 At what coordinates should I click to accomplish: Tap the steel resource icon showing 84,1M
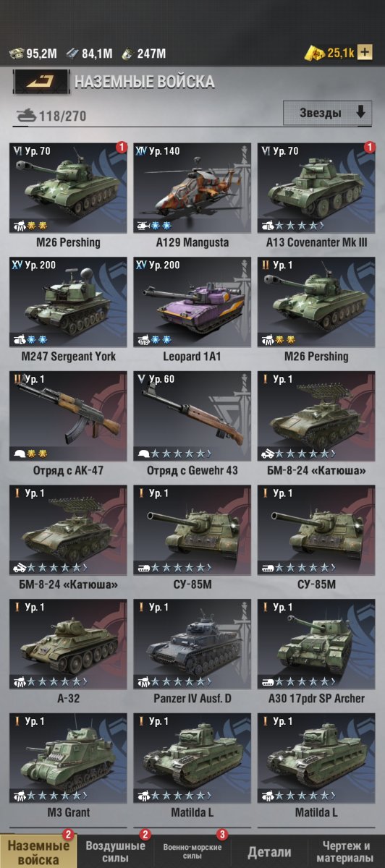[x=72, y=53]
